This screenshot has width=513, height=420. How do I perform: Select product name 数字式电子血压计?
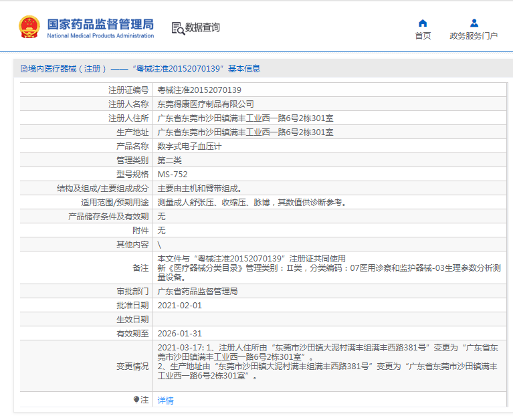tap(189, 146)
